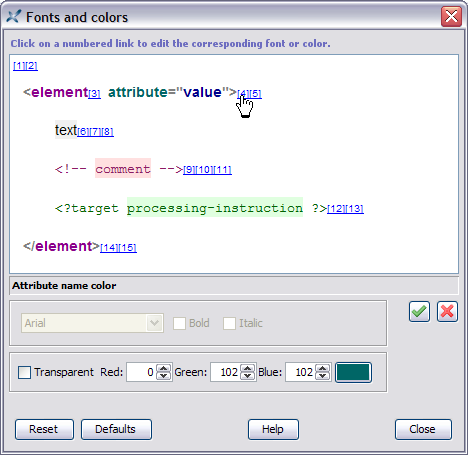Screen dimensions: 468x455
Task: Open the teal color swatch picker
Action: tap(353, 372)
